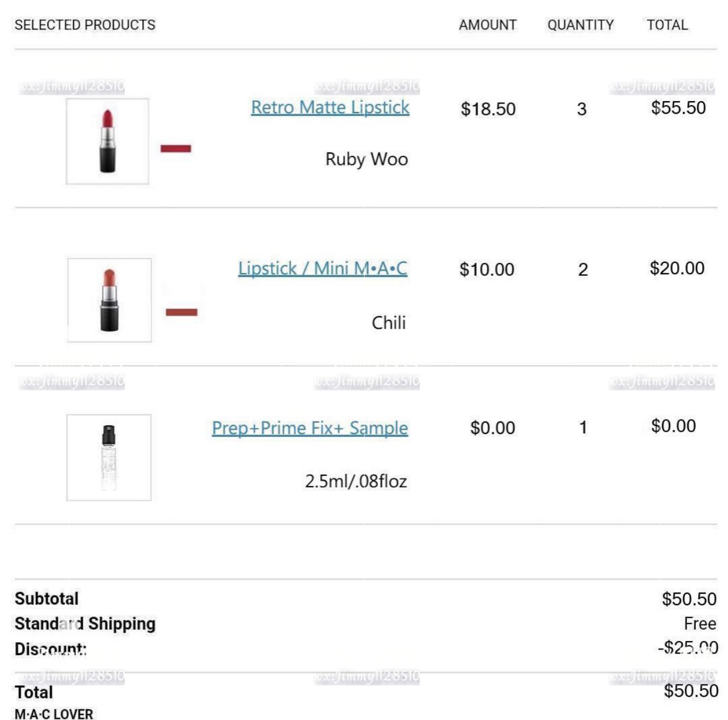Open the Retro Matte Lipstick product link
The height and width of the screenshot is (720, 728).
click(x=330, y=107)
